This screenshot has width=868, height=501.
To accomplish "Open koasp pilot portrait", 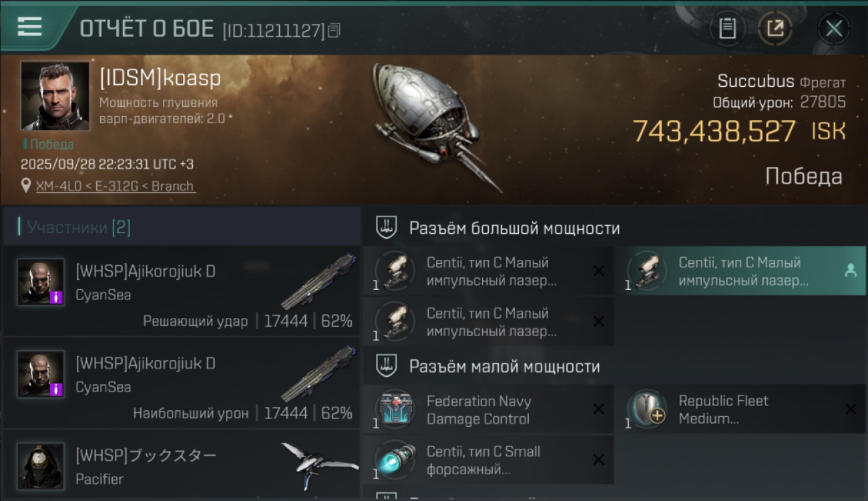I will click(55, 96).
